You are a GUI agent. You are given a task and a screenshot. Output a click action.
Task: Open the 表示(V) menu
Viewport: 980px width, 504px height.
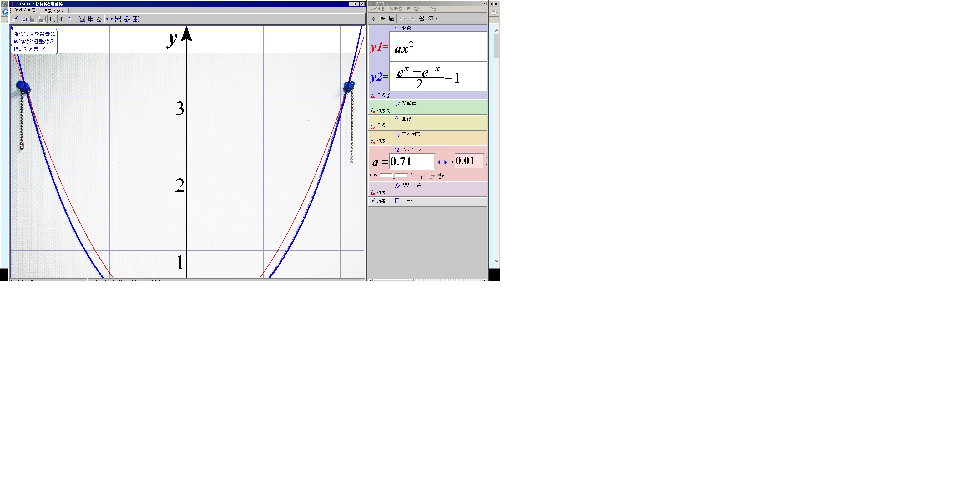pyautogui.click(x=412, y=9)
